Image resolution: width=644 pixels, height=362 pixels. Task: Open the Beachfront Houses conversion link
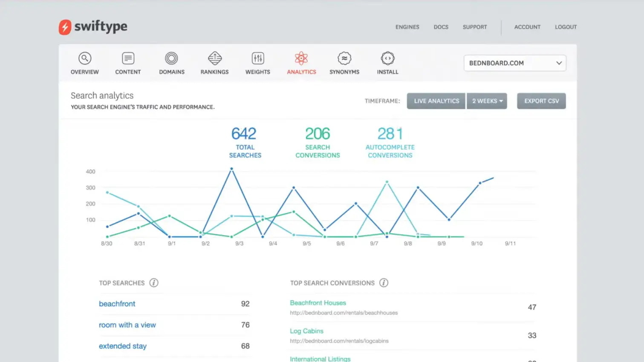point(318,303)
